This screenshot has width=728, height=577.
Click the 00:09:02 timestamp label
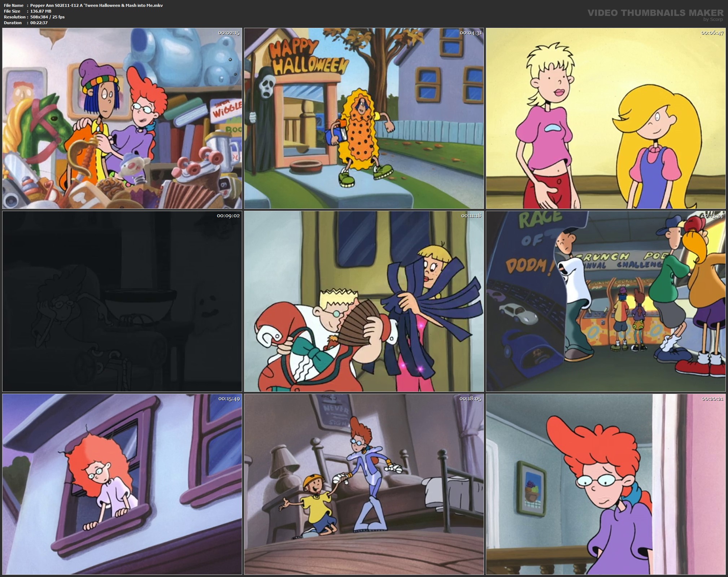(228, 216)
